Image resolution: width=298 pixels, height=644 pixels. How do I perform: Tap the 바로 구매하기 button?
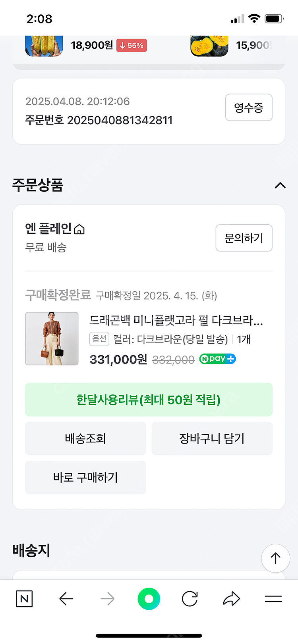coord(85,477)
